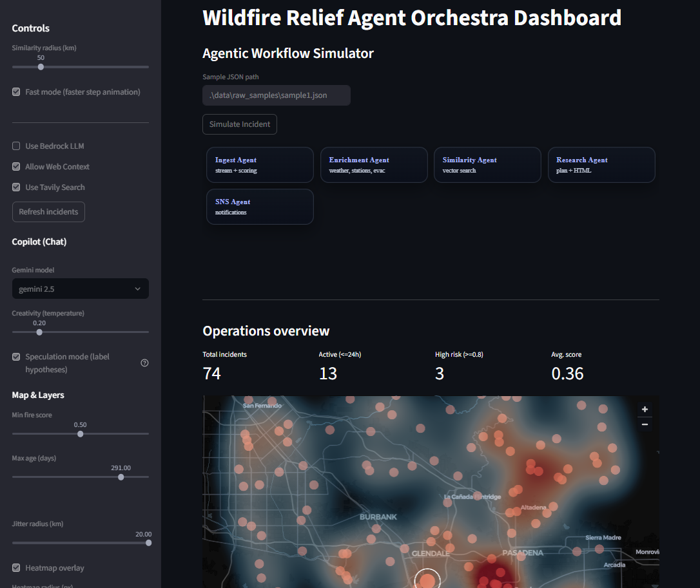Screen dimensions: 700x588
Task: Disable the Allow Web Context checkbox
Action: point(16,166)
